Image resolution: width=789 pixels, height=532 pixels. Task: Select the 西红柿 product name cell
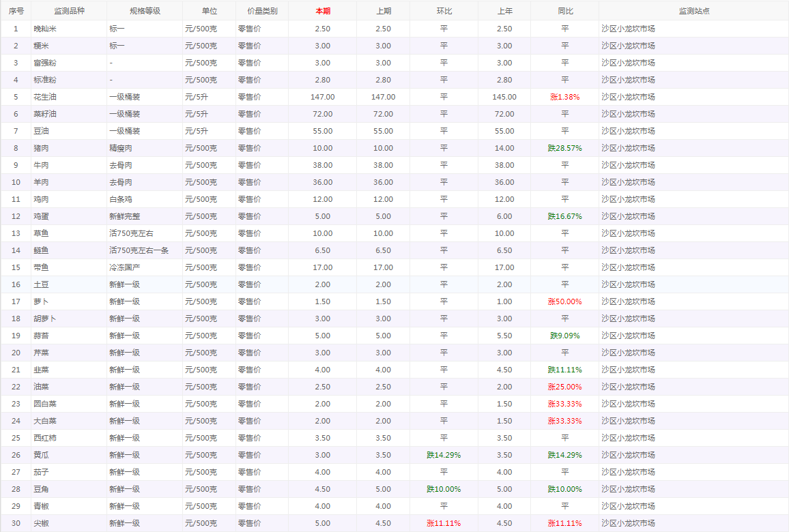pyautogui.click(x=46, y=438)
